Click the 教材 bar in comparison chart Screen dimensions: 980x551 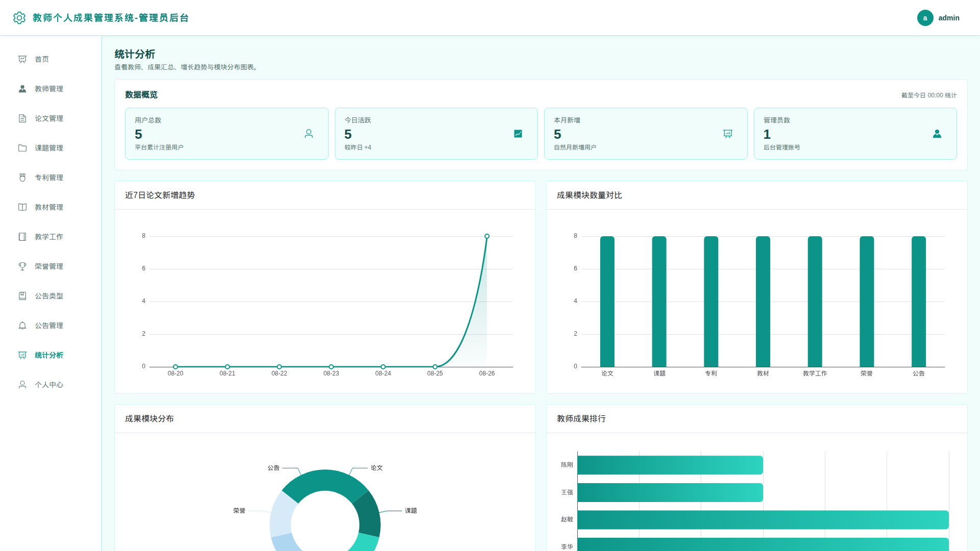[x=763, y=302]
